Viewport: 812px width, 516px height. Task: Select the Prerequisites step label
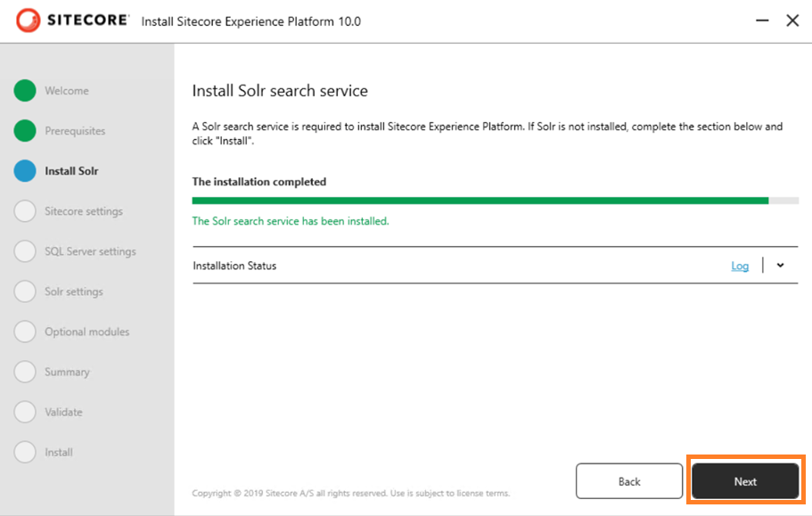pos(75,131)
